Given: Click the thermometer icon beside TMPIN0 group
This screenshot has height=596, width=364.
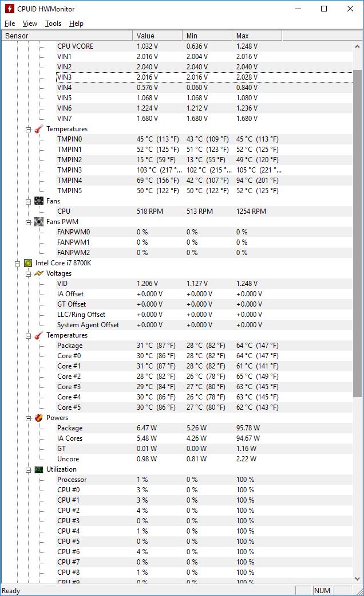Looking at the screenshot, I should (39, 129).
